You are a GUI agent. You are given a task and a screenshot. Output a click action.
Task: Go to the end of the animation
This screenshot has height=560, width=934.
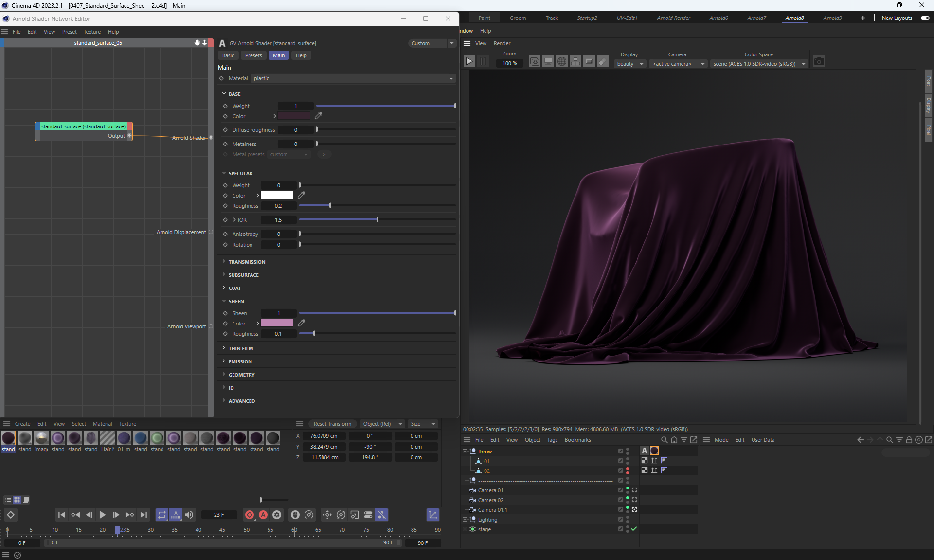144,515
